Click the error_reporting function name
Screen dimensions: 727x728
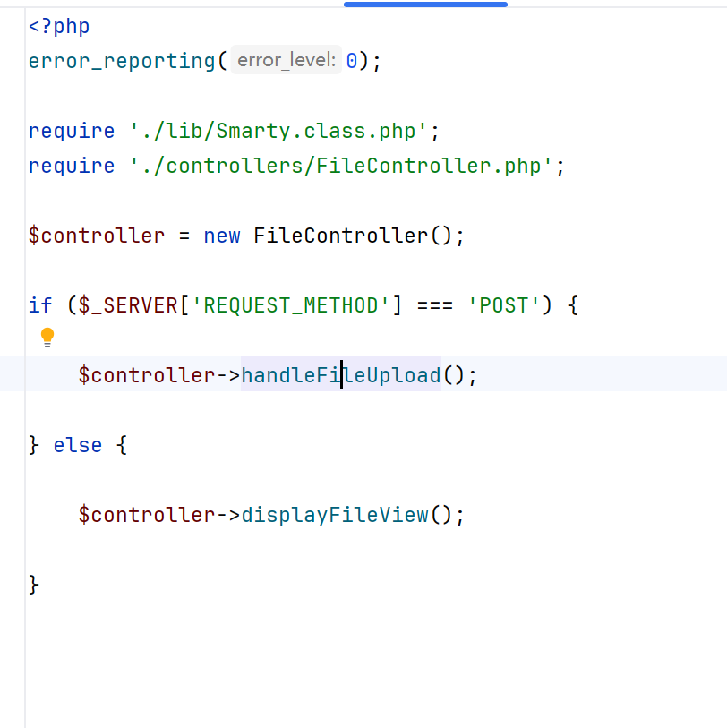point(122,61)
